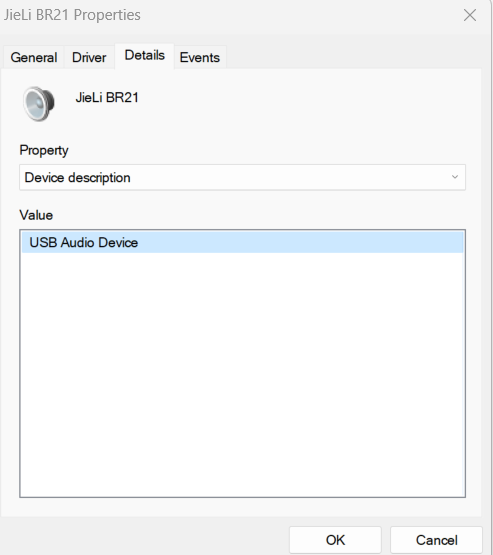Viewport: 493px width, 555px height.
Task: Click the Device description text in the combo box
Action: 78,177
